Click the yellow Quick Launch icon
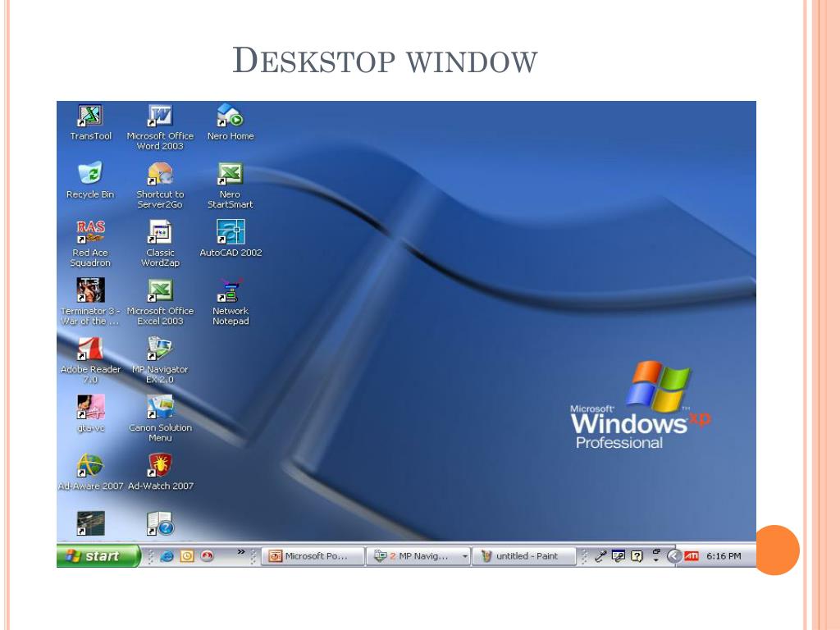 click(186, 556)
